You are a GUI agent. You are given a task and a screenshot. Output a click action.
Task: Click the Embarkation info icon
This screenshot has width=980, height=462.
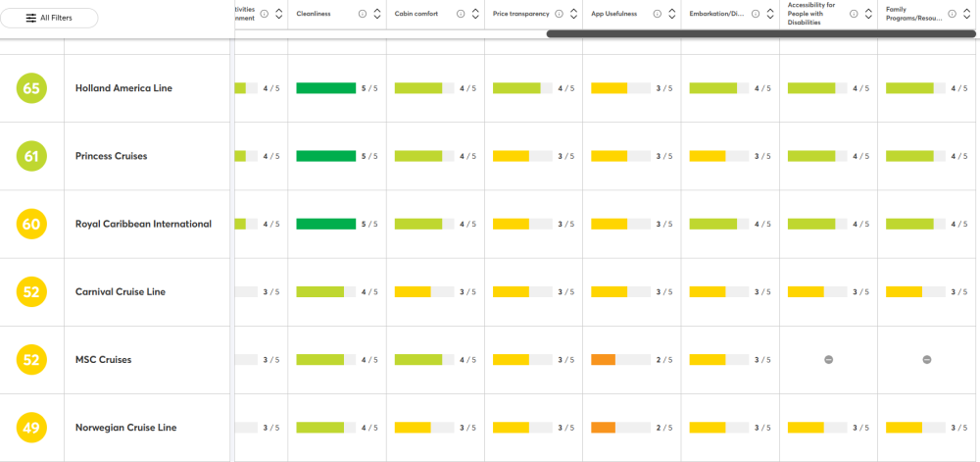tap(755, 14)
